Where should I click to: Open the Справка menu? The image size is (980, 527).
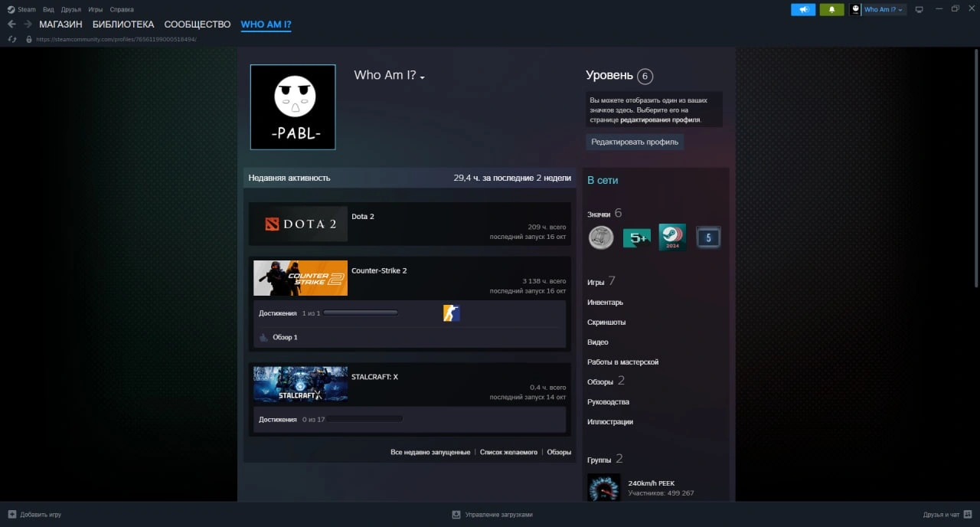point(122,9)
